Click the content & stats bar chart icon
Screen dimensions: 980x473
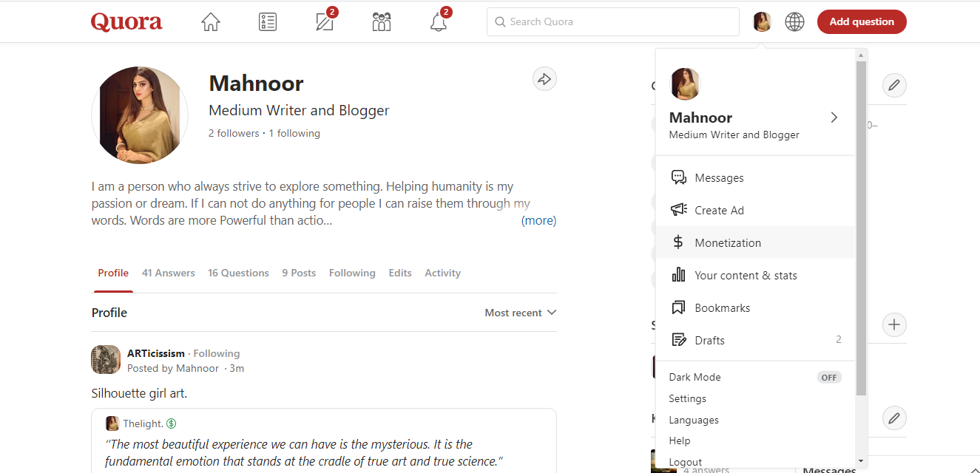[678, 275]
